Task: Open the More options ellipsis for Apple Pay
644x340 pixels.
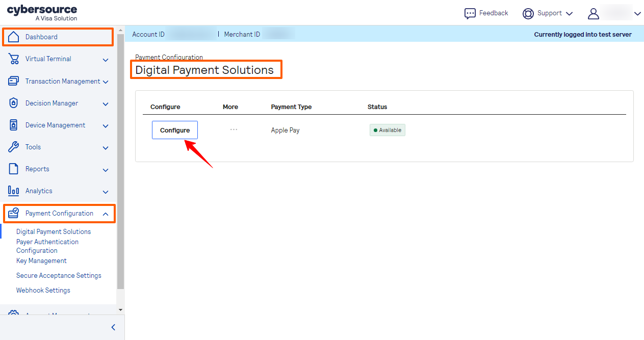Action: (234, 130)
